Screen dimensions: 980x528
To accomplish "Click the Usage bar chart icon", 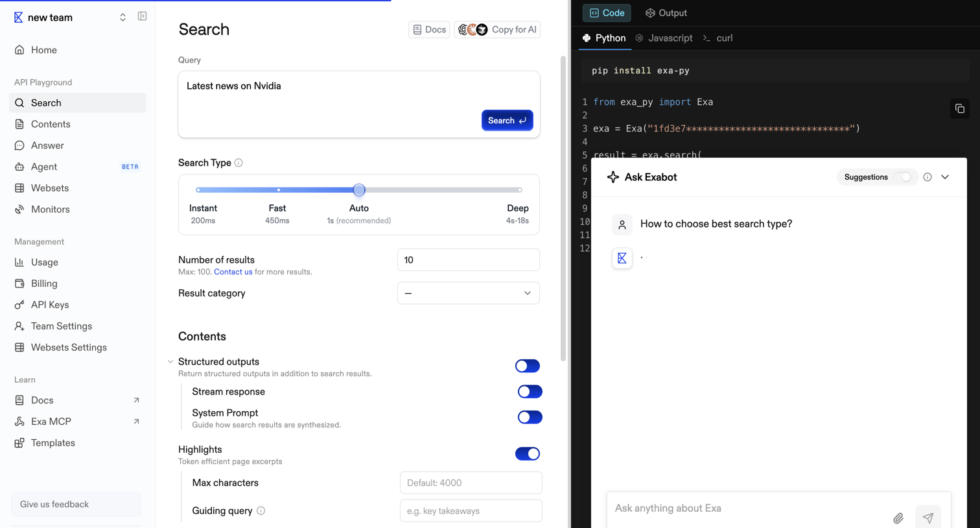I will point(19,262).
